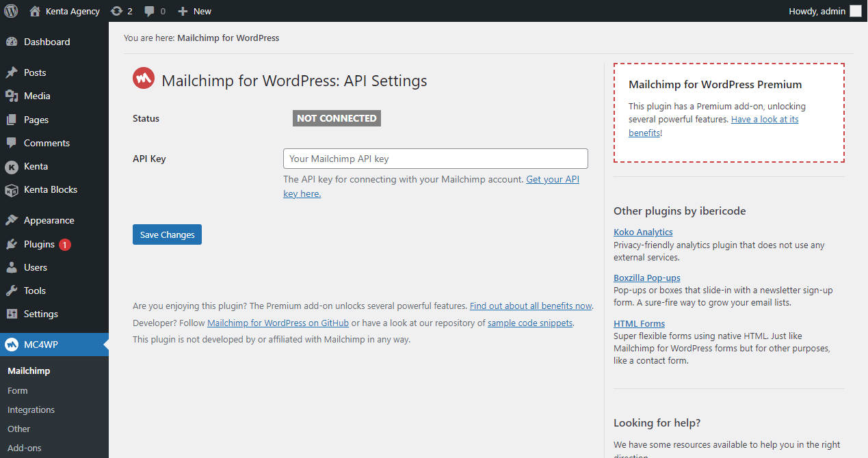Click the Looking for help? heading
The width and height of the screenshot is (868, 458).
click(x=657, y=423)
